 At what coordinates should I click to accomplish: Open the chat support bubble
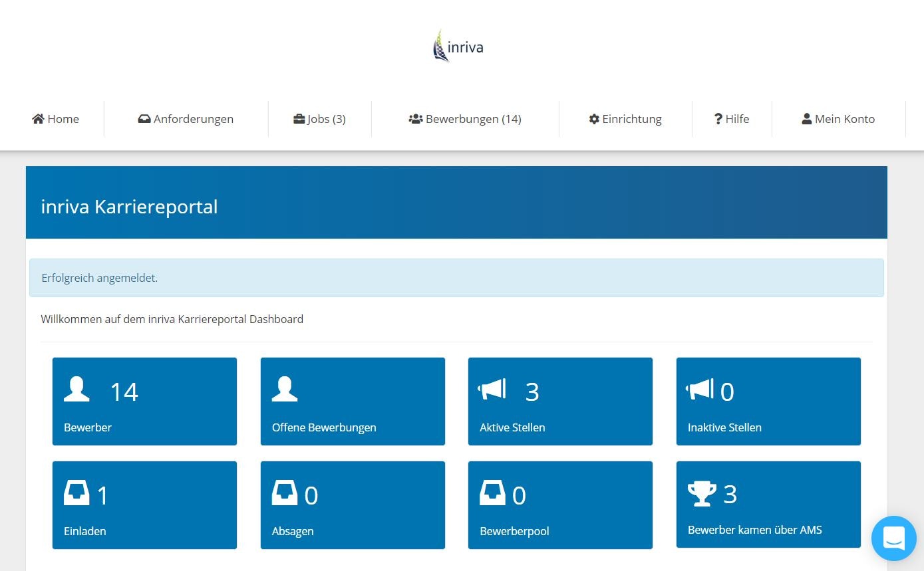pos(894,538)
